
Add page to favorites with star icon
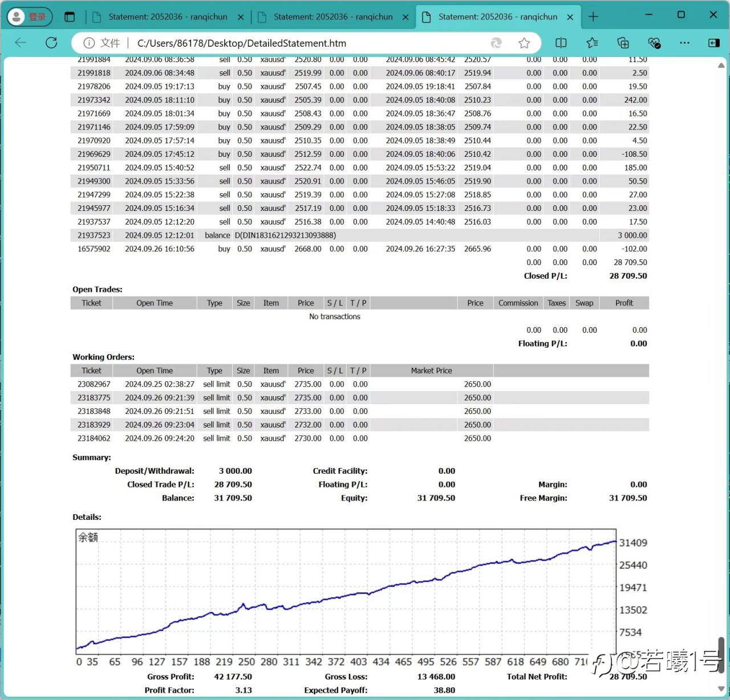(524, 43)
